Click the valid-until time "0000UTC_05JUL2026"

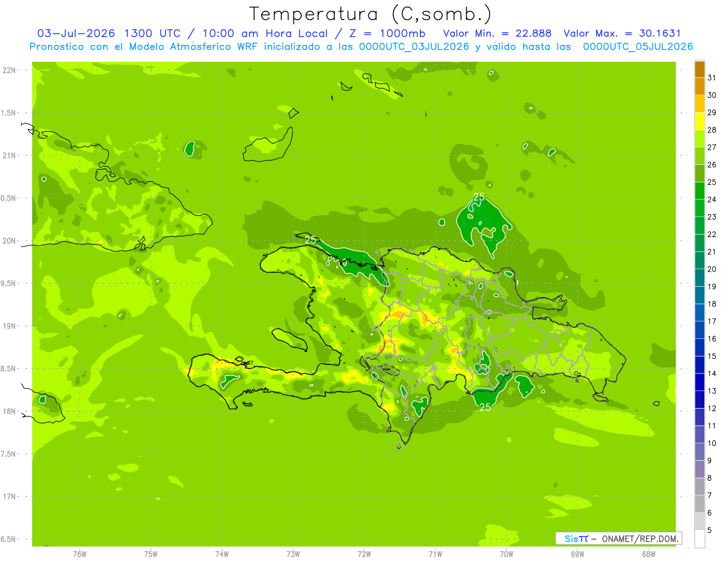pyautogui.click(x=638, y=47)
